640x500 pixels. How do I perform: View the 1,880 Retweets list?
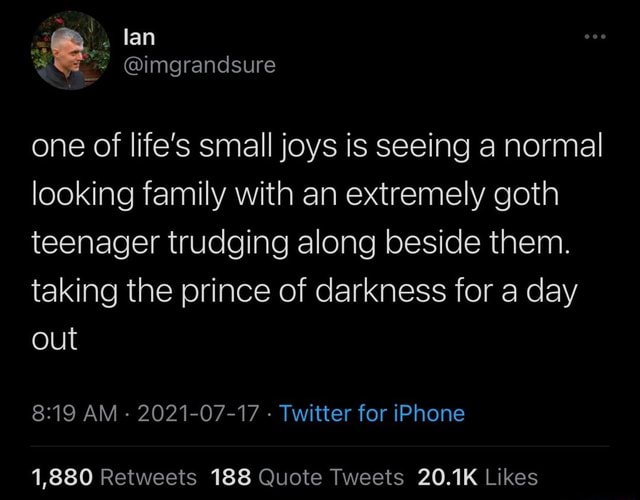[x=114, y=477]
